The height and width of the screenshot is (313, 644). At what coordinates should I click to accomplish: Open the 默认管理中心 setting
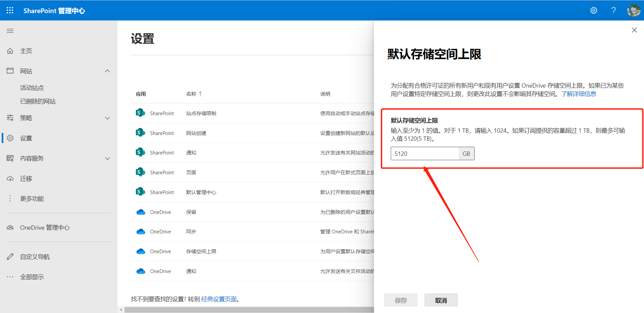pos(201,192)
